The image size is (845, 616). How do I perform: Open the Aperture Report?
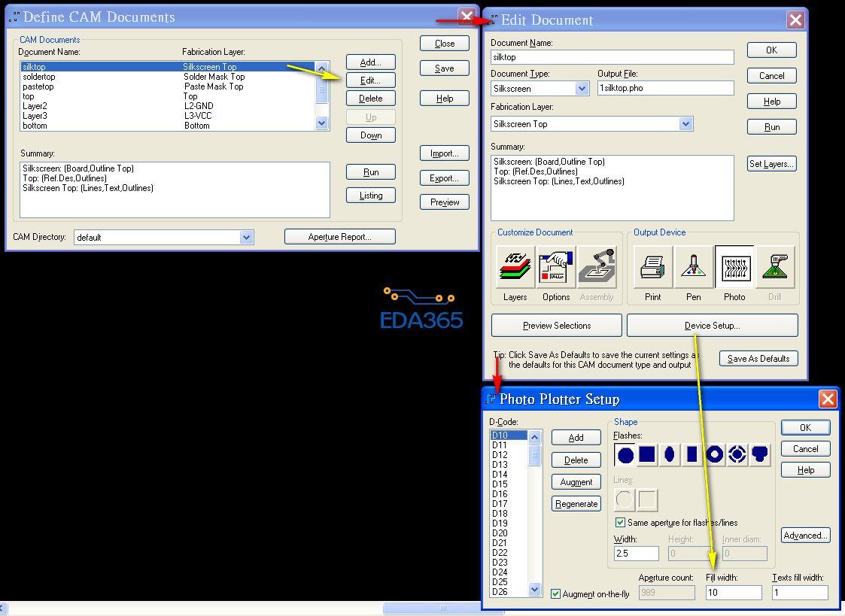339,237
